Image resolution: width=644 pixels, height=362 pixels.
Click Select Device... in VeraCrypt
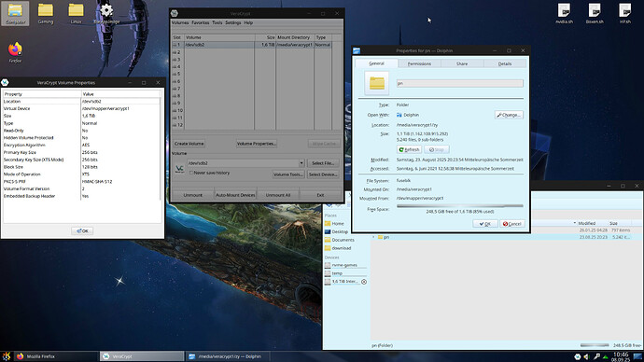323,174
